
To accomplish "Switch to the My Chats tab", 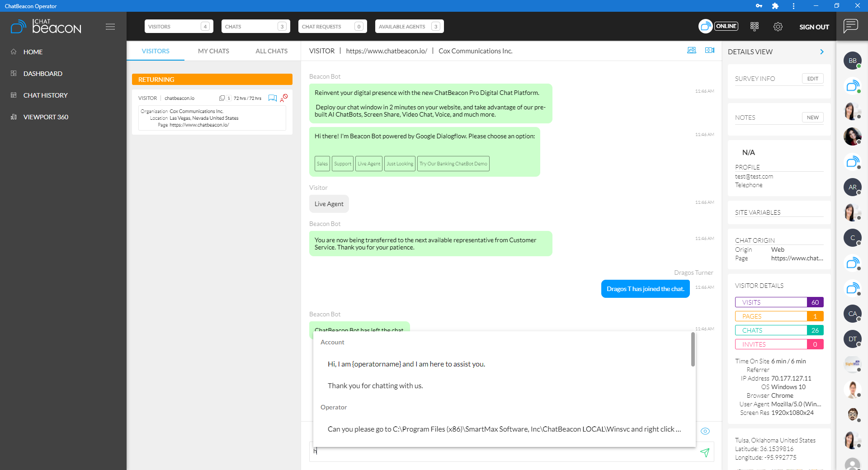I will point(213,51).
